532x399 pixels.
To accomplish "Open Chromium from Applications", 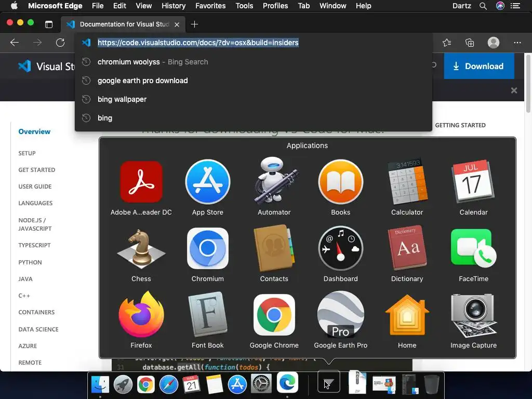I will coord(208,248).
